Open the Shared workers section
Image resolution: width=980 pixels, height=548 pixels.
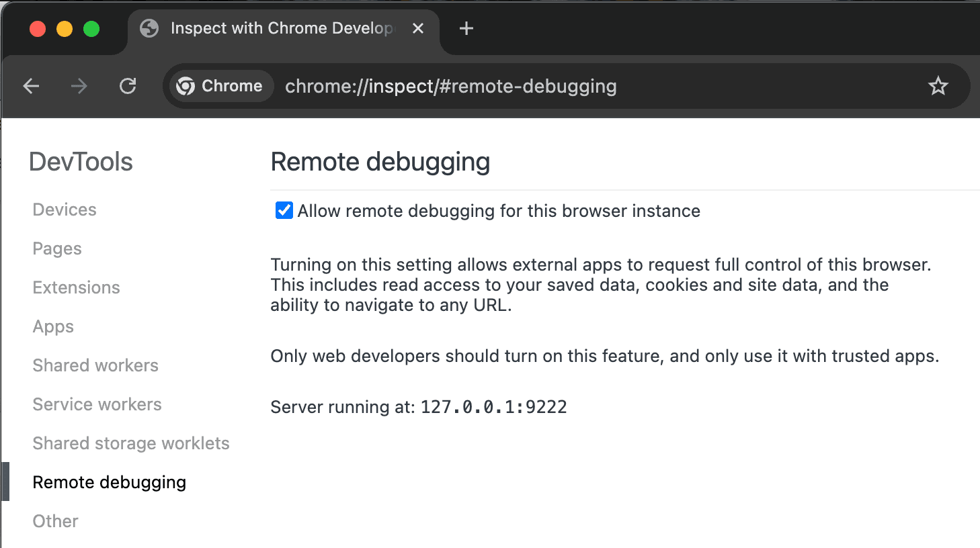click(95, 365)
